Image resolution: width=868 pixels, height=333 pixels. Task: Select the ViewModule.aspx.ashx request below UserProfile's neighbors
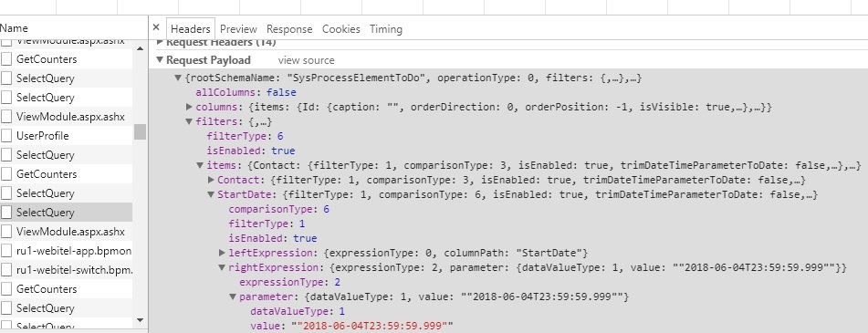[70, 232]
